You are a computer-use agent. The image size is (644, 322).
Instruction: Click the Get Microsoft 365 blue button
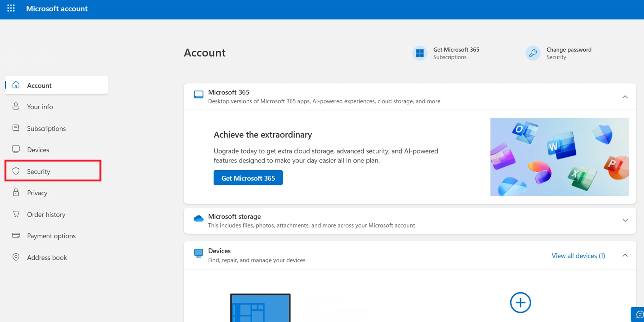point(248,178)
